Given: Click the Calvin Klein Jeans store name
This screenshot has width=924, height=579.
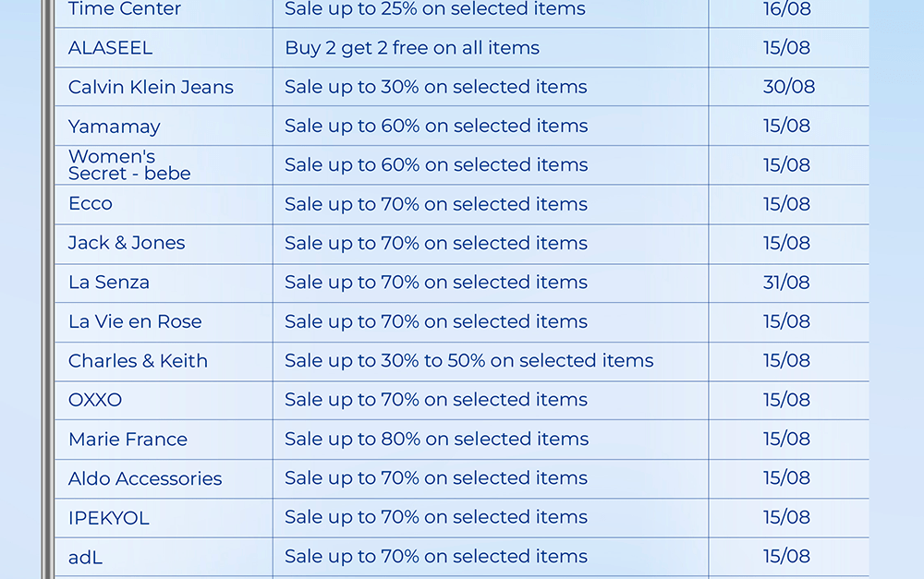Looking at the screenshot, I should pos(151,88).
